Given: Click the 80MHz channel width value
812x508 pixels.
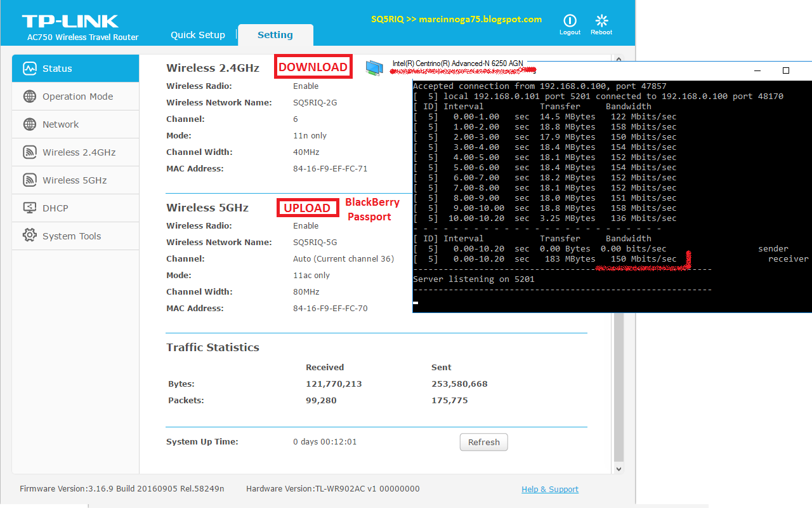Looking at the screenshot, I should point(307,291).
